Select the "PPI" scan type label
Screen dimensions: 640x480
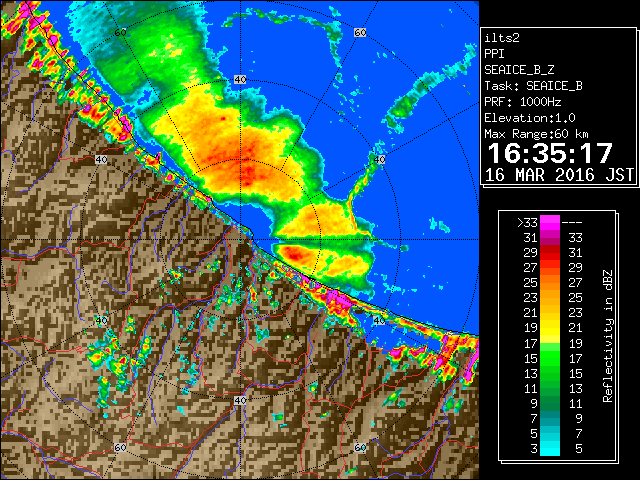pyautogui.click(x=494, y=54)
